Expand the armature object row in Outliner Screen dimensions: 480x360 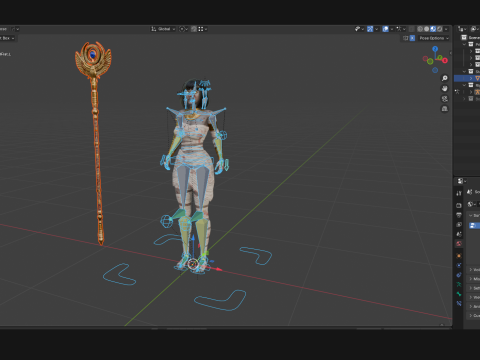tap(471, 92)
